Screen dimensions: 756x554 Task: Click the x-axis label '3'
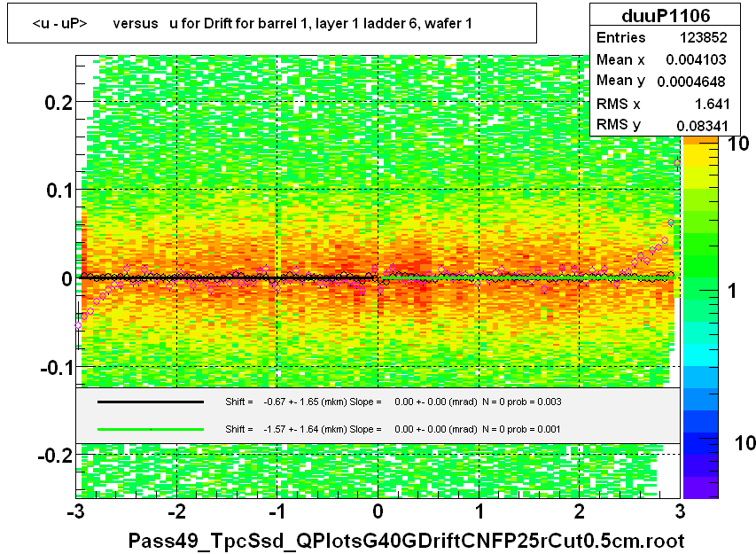[680, 511]
